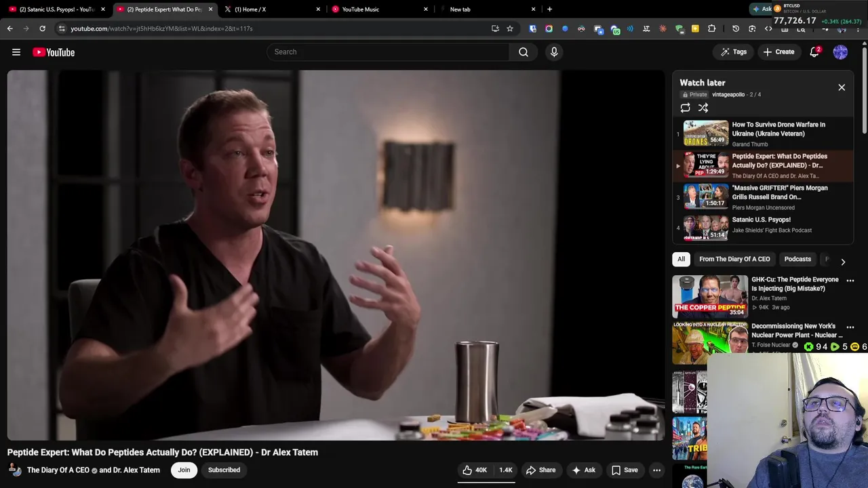Open GHK-Cu copper peptide video thumbnail

[x=710, y=296]
